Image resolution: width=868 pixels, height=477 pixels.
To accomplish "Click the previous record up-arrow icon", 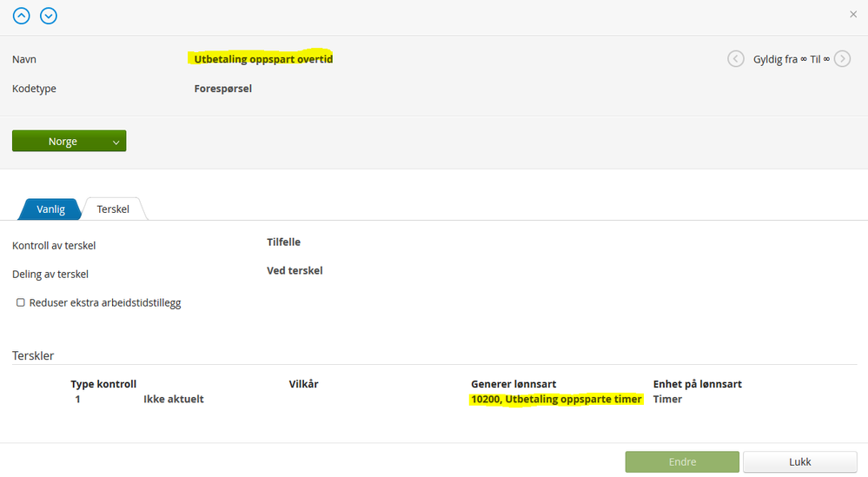I will click(x=21, y=16).
